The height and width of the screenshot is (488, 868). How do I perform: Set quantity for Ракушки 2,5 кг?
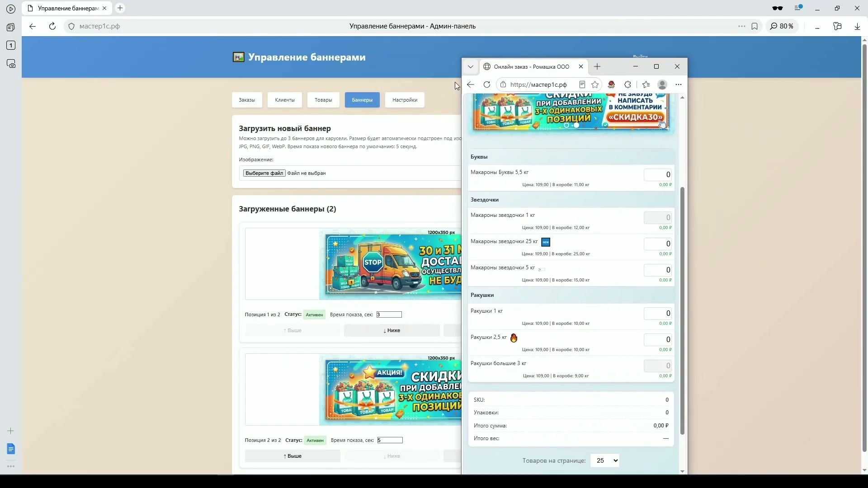(658, 340)
